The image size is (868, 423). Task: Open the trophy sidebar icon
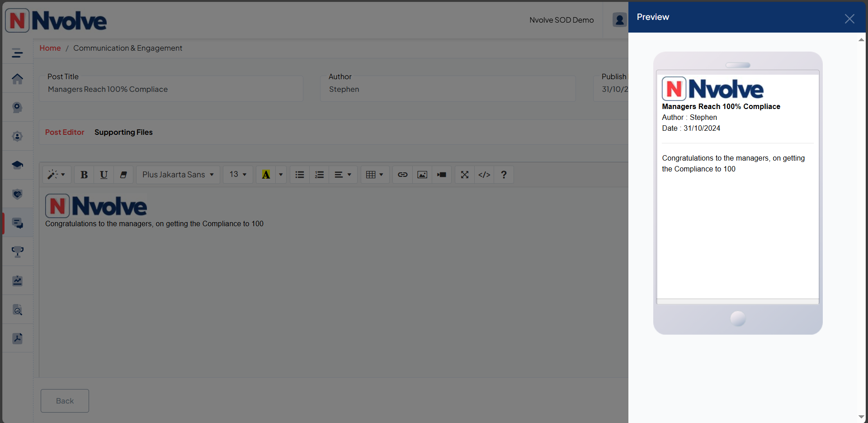(x=17, y=252)
